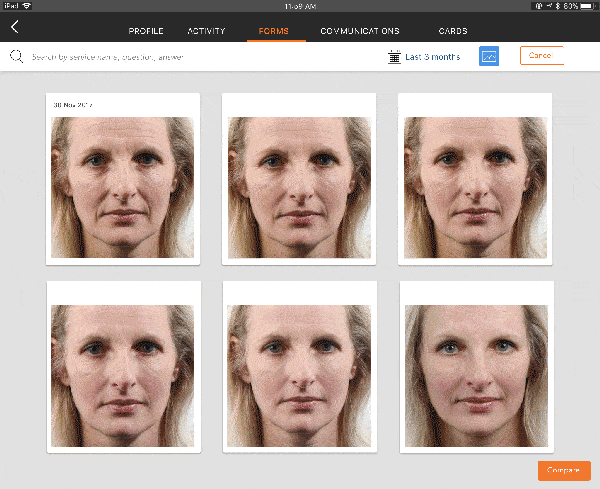Switch to the Activity tab
The height and width of the screenshot is (489, 600).
click(206, 31)
